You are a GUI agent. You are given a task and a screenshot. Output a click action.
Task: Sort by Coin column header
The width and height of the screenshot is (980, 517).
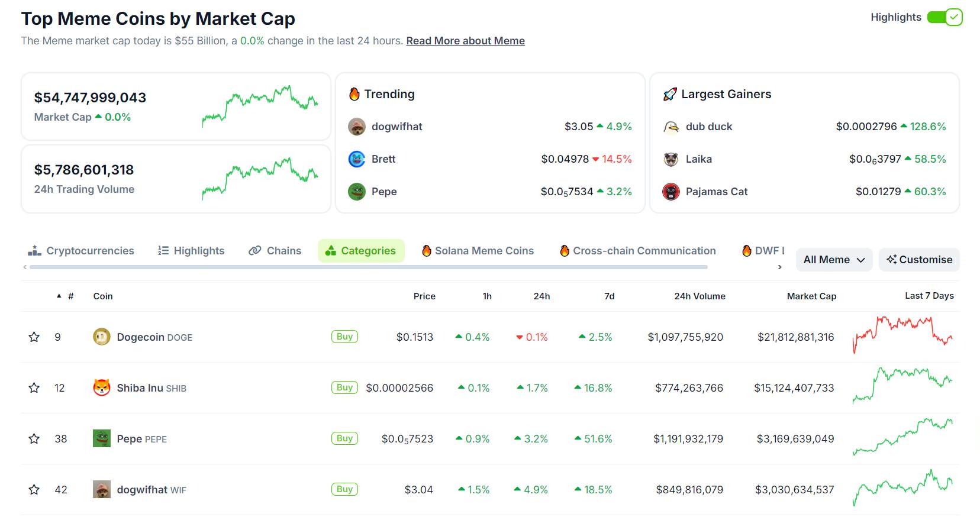pos(103,296)
